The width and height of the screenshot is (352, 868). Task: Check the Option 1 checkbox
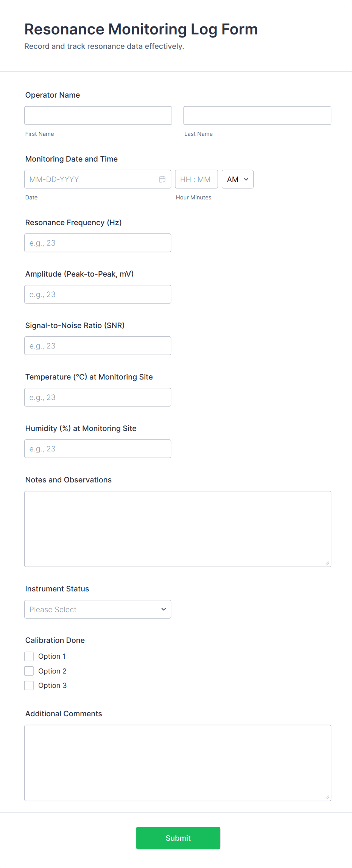pos(29,656)
